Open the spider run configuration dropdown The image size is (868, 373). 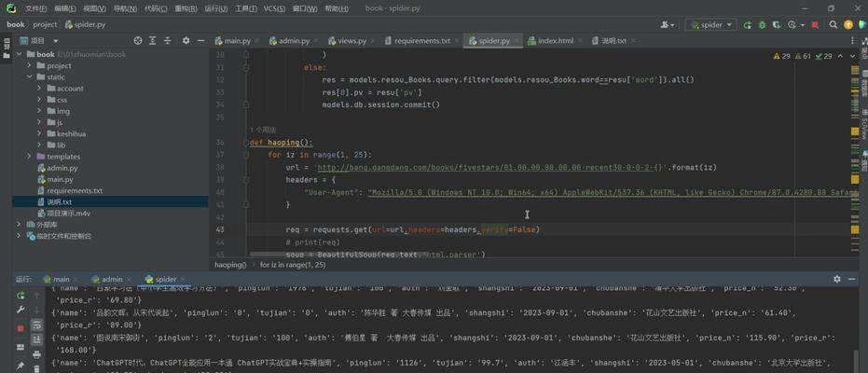(710, 25)
